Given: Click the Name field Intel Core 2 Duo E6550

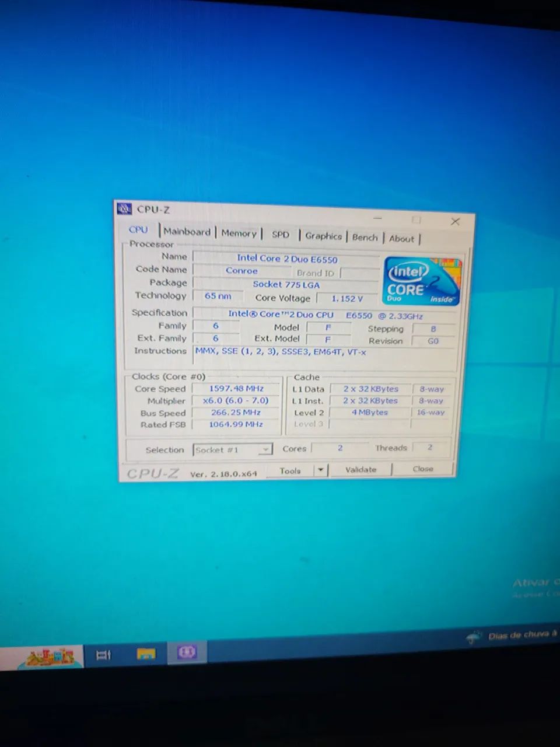Looking at the screenshot, I should [286, 259].
